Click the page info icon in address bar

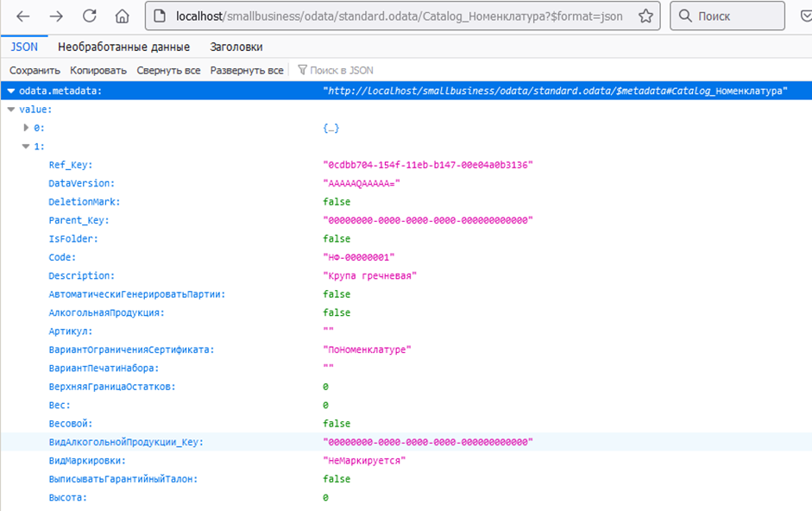(161, 16)
